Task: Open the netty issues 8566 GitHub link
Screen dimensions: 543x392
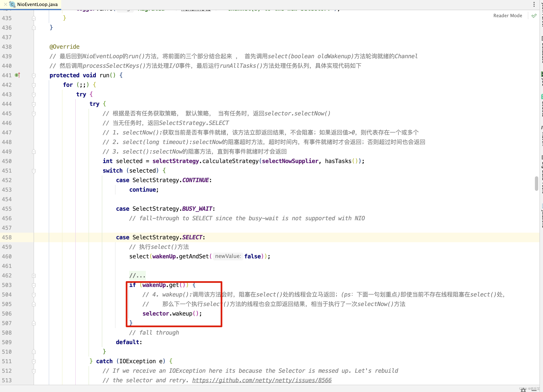Action: (x=262, y=380)
